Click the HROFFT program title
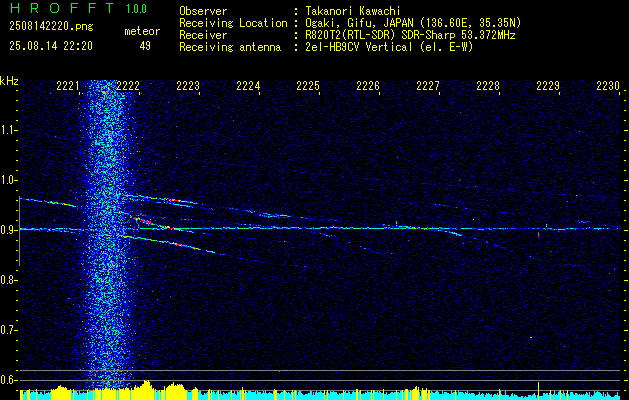The width and height of the screenshot is (629, 400). (62, 8)
